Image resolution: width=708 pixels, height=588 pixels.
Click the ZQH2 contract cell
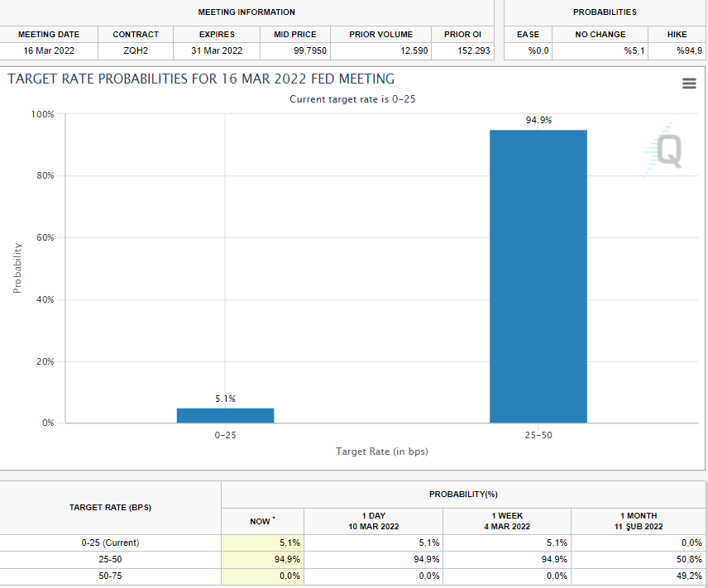[x=136, y=50]
